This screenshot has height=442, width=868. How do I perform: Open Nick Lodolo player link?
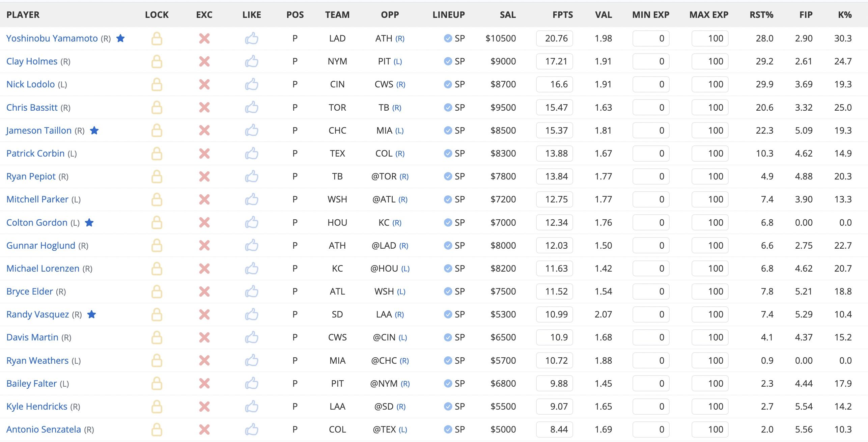pos(30,84)
